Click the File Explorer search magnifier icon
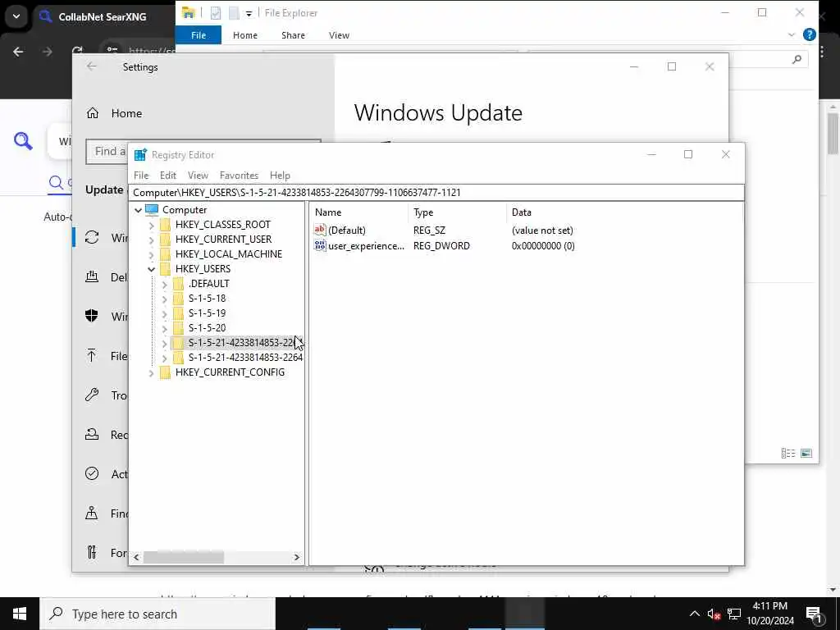 (797, 59)
